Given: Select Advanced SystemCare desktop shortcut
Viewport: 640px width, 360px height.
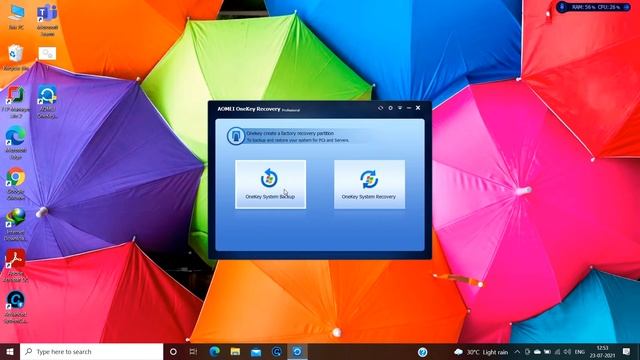Looking at the screenshot, I should click(x=16, y=307).
